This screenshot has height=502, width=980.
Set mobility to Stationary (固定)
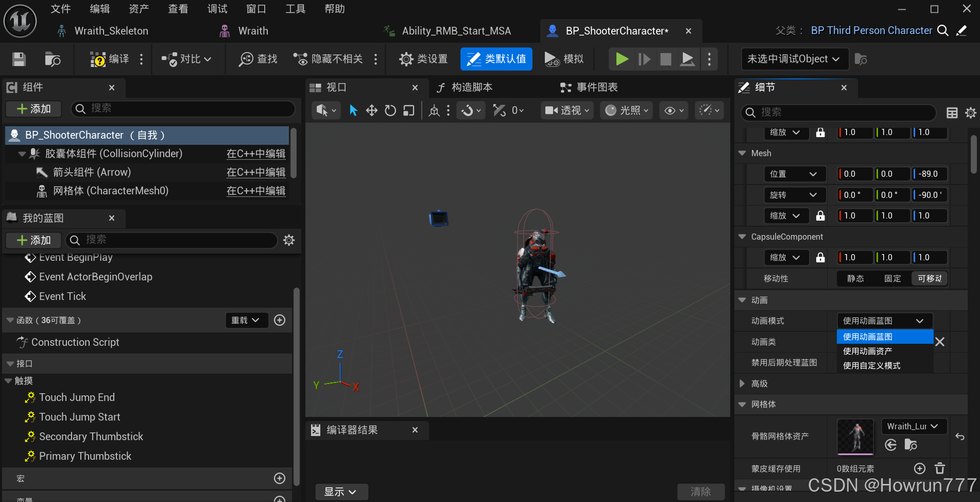coord(892,279)
